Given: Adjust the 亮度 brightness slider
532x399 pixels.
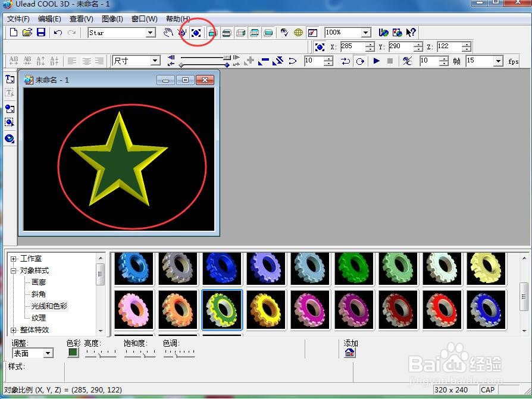Looking at the screenshot, I should (x=101, y=354).
